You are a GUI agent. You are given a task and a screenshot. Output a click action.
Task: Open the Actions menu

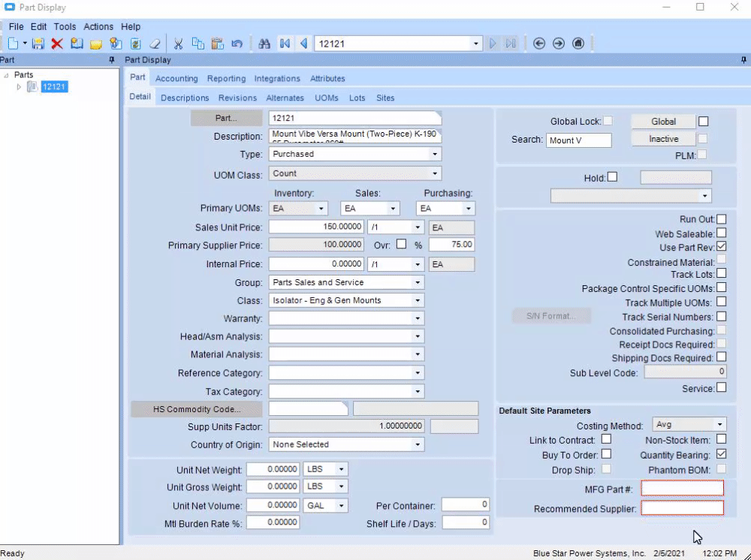tap(98, 26)
